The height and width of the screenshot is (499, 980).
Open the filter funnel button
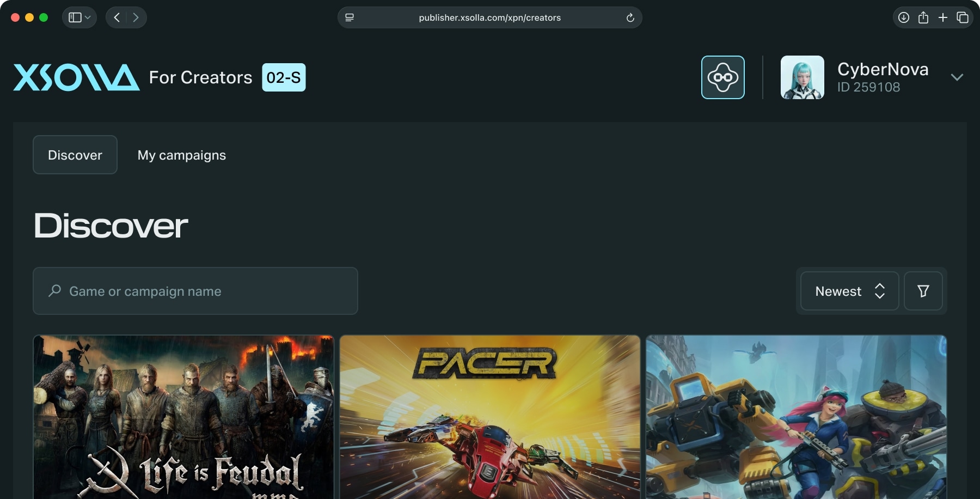pos(923,291)
